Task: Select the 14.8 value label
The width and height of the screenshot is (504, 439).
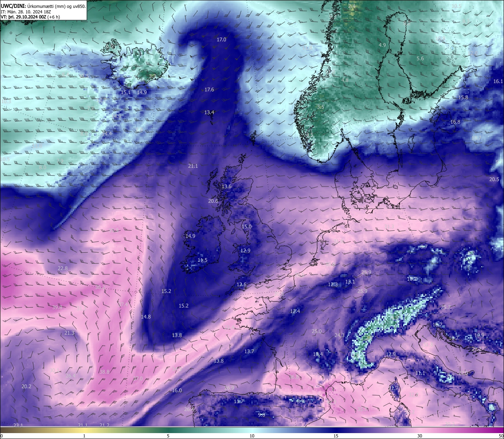Action: pos(146,317)
